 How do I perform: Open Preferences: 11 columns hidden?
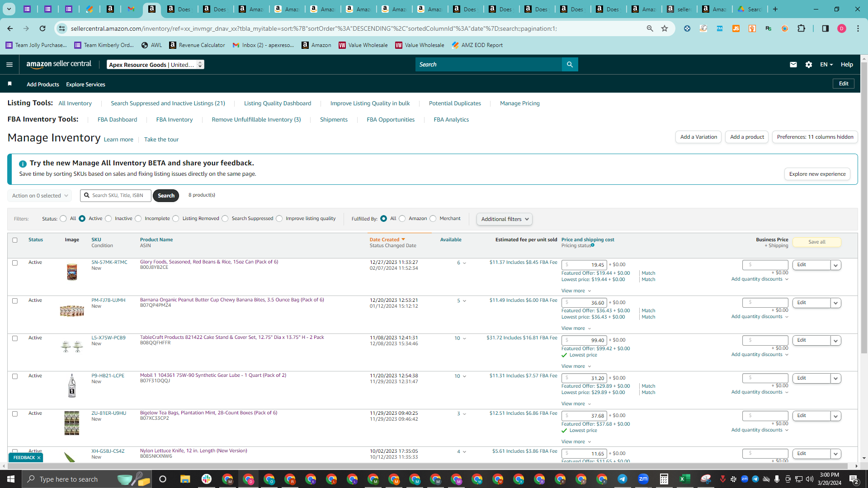click(815, 137)
